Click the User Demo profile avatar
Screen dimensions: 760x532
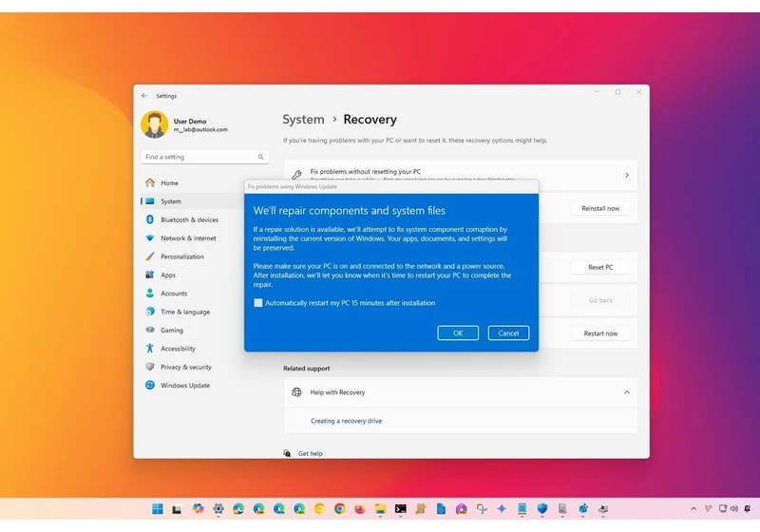tap(155, 124)
